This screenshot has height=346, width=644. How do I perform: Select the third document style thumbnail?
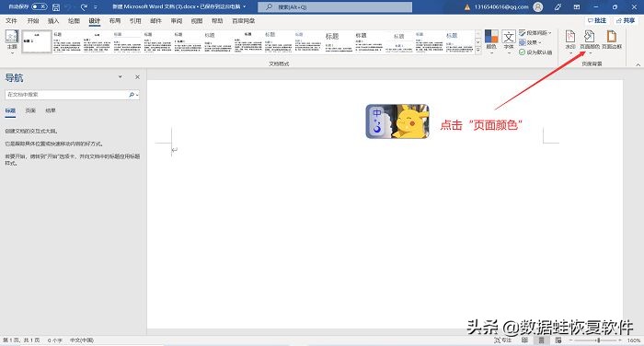point(97,41)
